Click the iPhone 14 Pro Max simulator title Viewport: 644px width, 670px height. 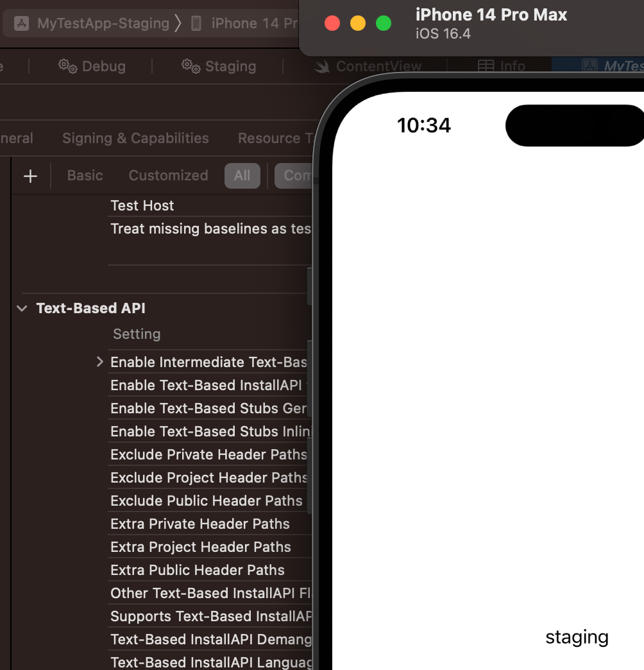pos(491,15)
